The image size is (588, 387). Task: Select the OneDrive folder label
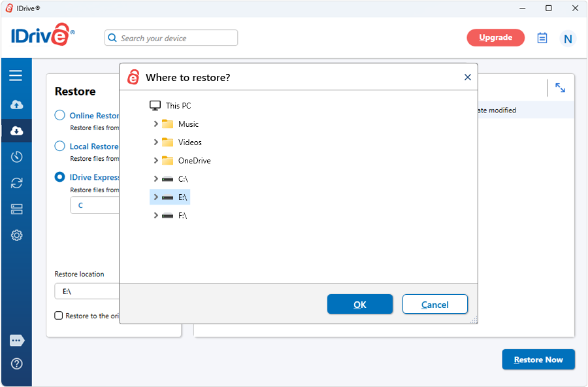tap(194, 161)
